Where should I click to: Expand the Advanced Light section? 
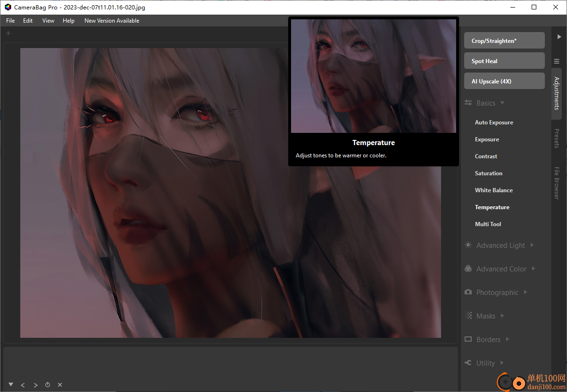(532, 245)
